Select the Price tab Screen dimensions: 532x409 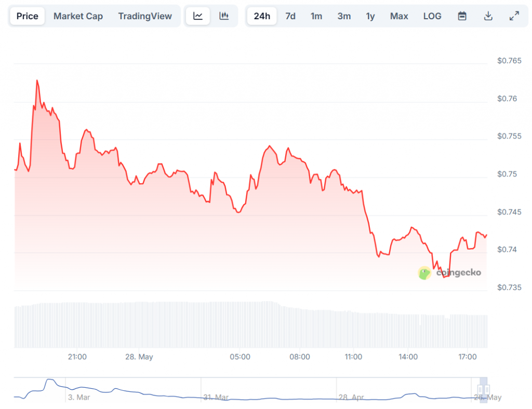27,16
